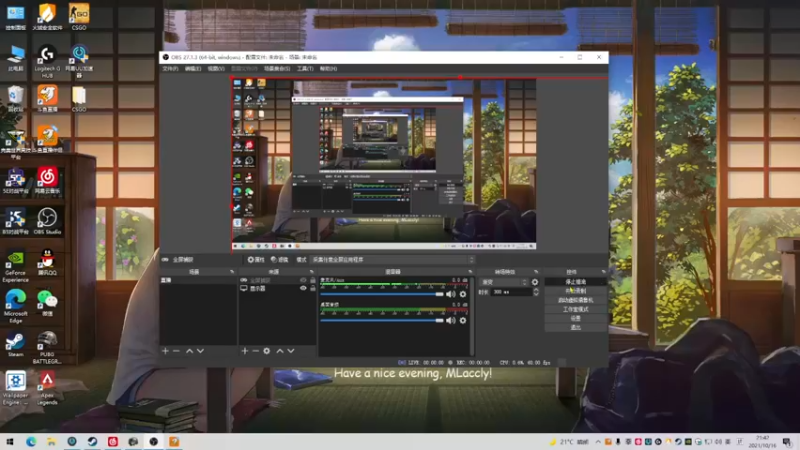Click the transition duration 300 ms field

pyautogui.click(x=512, y=292)
